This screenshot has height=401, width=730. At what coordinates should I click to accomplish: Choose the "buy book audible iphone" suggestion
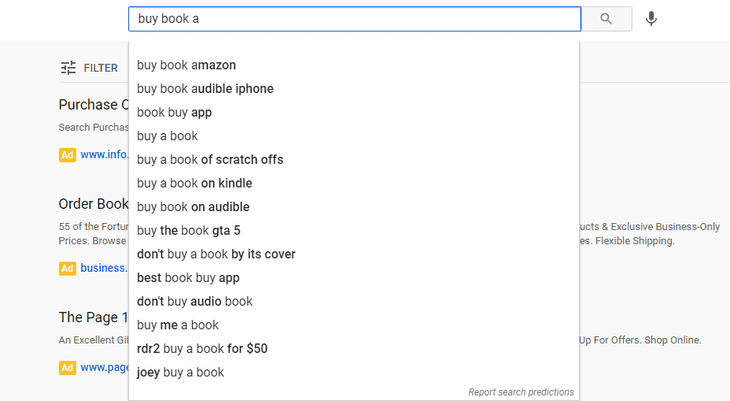tap(205, 89)
